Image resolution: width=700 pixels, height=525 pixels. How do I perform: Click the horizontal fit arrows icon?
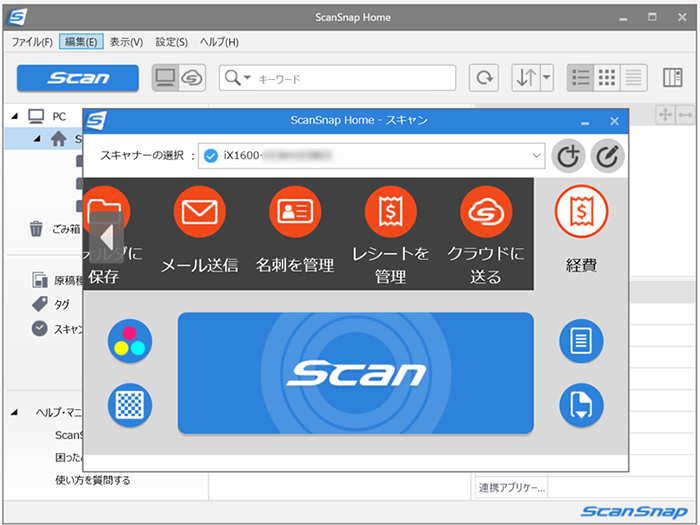click(x=685, y=115)
